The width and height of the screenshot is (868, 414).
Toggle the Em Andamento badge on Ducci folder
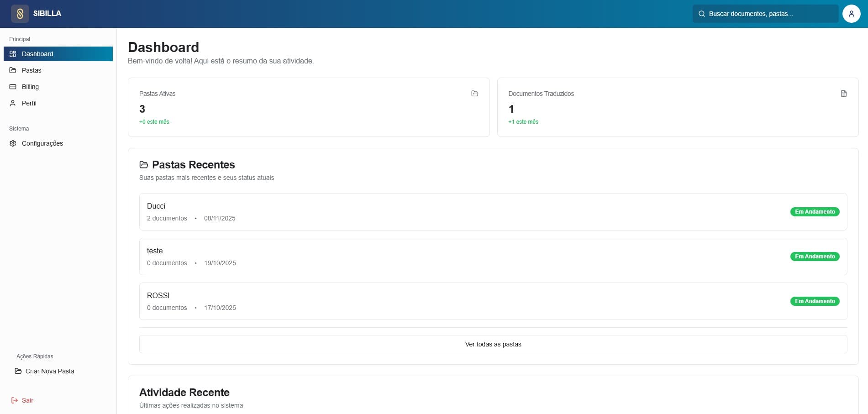pos(815,211)
